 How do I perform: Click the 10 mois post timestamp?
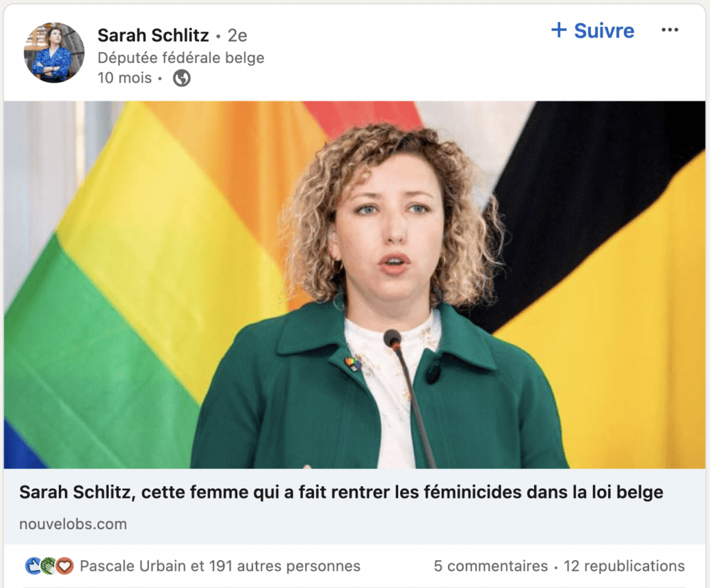click(125, 78)
